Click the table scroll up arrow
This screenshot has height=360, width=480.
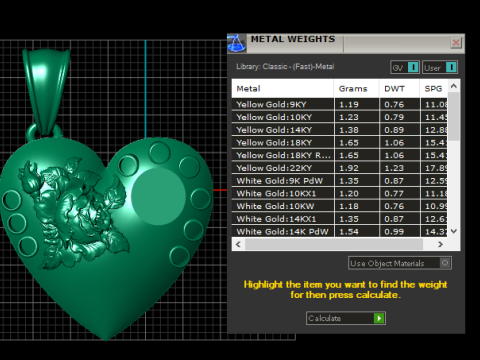pos(453,86)
